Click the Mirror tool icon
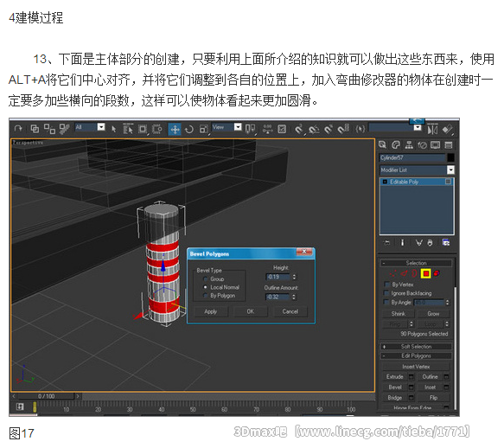Viewport: 504px width, 448px height. [432, 129]
